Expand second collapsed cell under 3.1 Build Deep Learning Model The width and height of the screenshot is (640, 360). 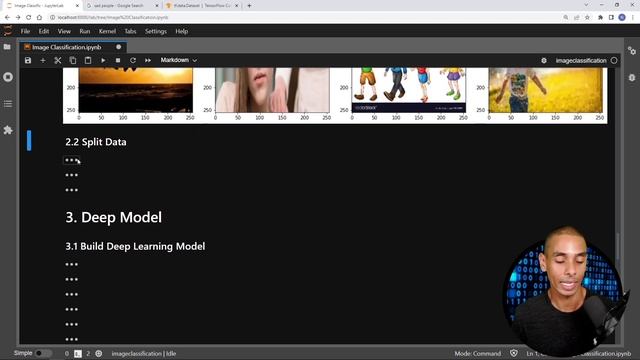pyautogui.click(x=71, y=280)
